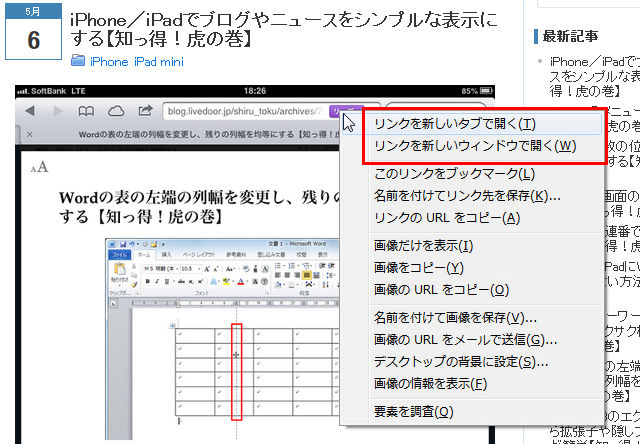Click the blue folder category icon
640x444 pixels.
pos(78,60)
